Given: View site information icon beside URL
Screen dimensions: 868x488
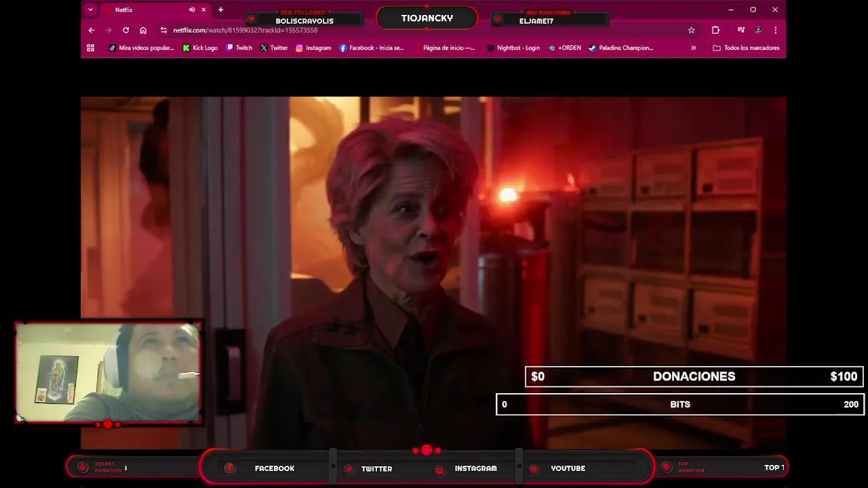Looking at the screenshot, I should 163,30.
